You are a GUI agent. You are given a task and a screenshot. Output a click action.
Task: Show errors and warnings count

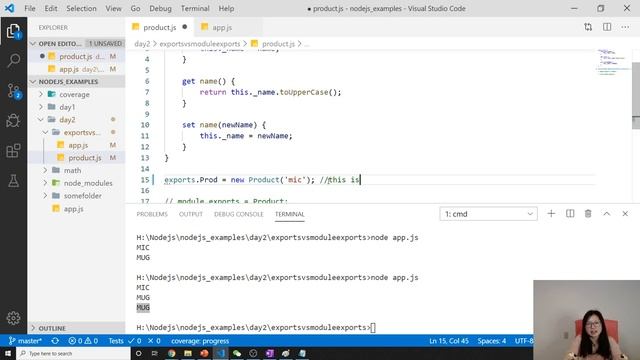point(83,341)
